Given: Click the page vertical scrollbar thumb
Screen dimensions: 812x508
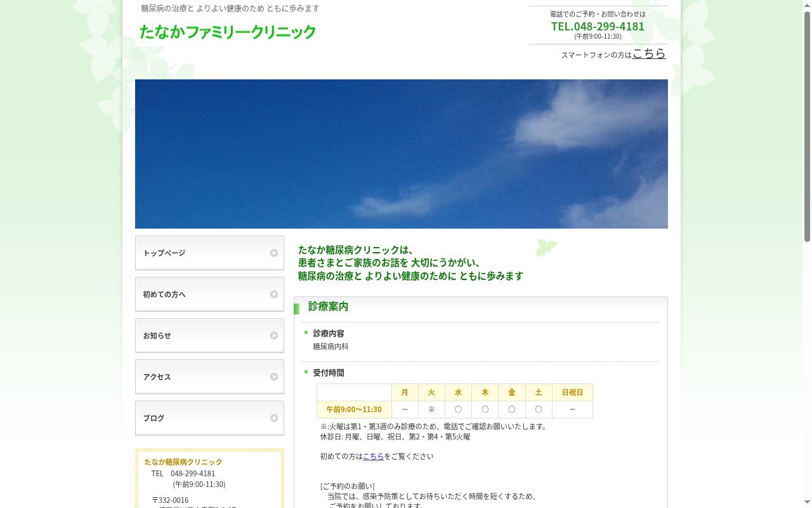Looking at the screenshot, I should coord(807,126).
